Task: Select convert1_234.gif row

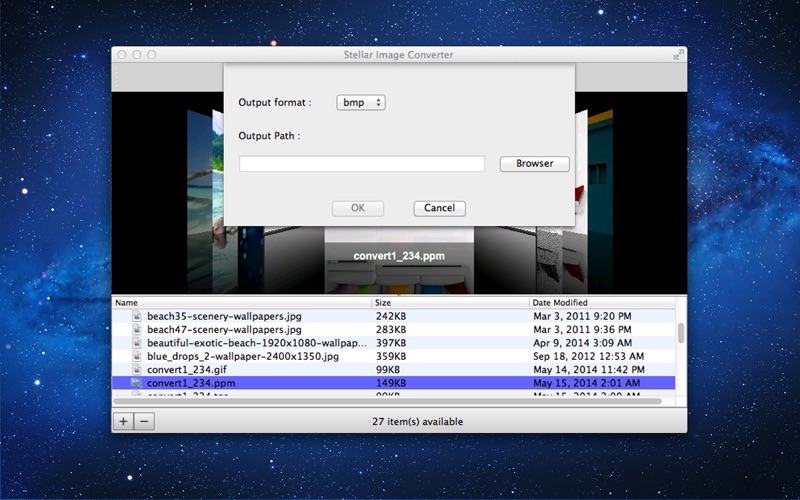Action: 393,369
